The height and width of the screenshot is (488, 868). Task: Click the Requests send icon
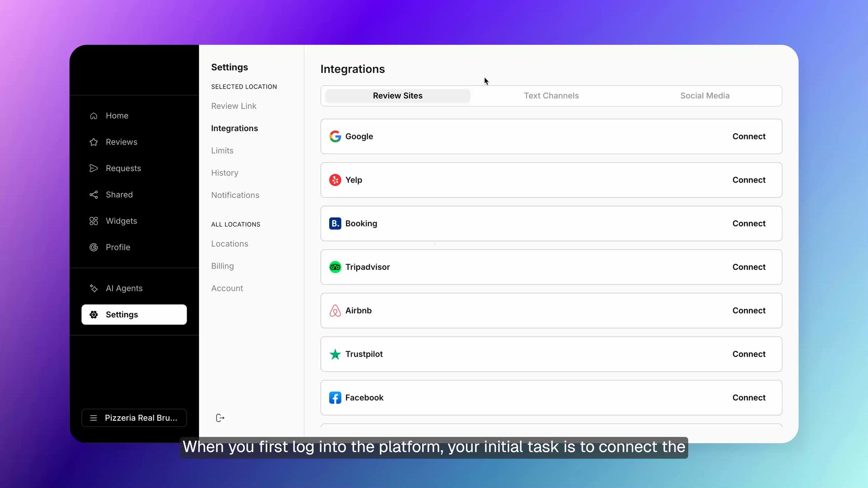(x=93, y=168)
